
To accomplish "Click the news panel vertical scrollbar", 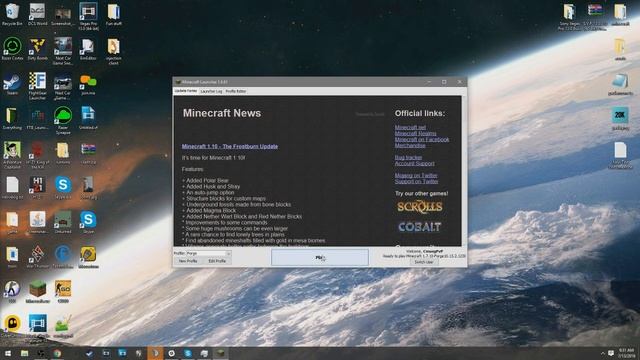I will (x=464, y=171).
